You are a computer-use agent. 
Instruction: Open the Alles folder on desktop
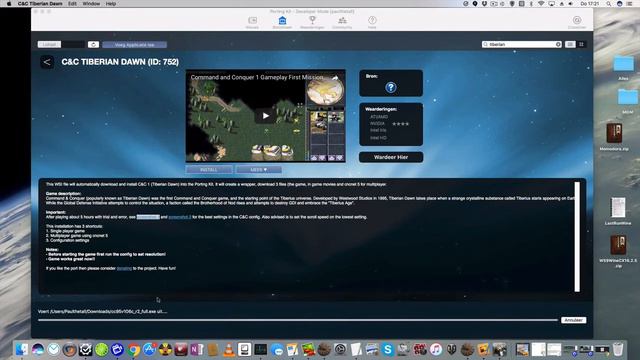pyautogui.click(x=623, y=67)
